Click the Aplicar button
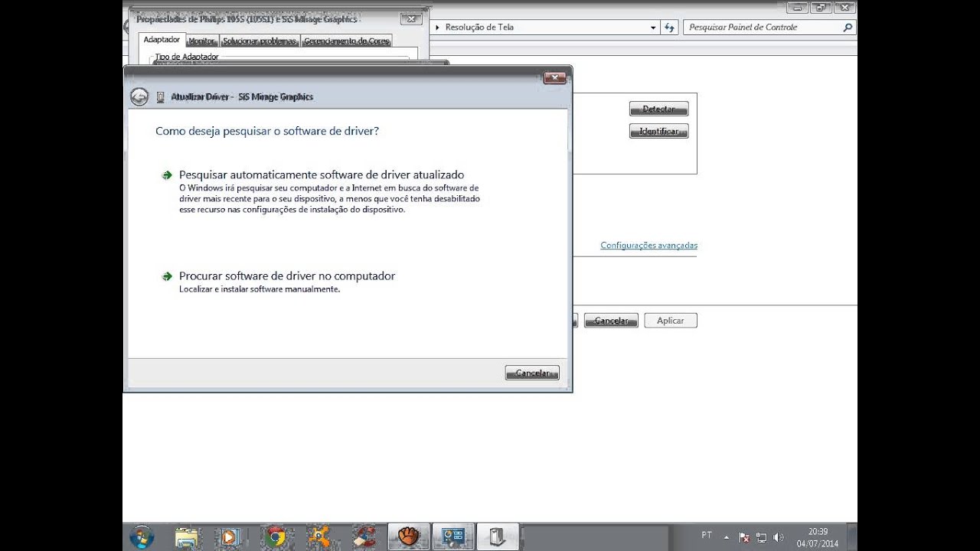The image size is (980, 551). (671, 321)
